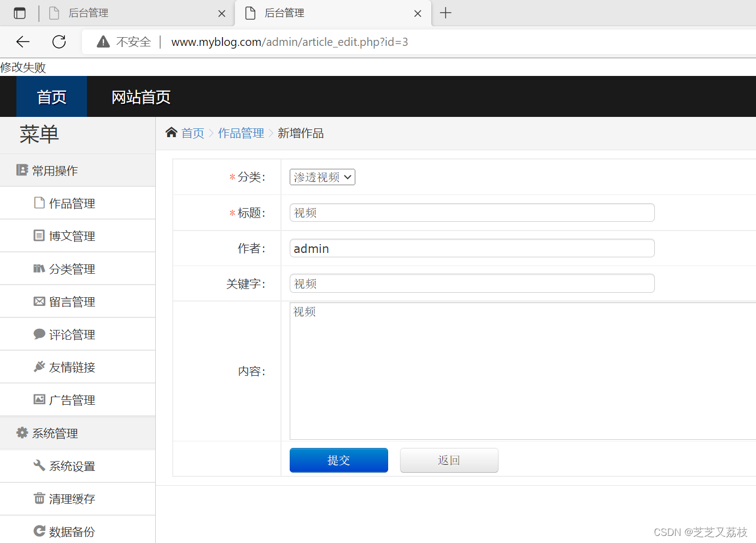The image size is (756, 543).
Task: Click the address bar URL
Action: [290, 42]
